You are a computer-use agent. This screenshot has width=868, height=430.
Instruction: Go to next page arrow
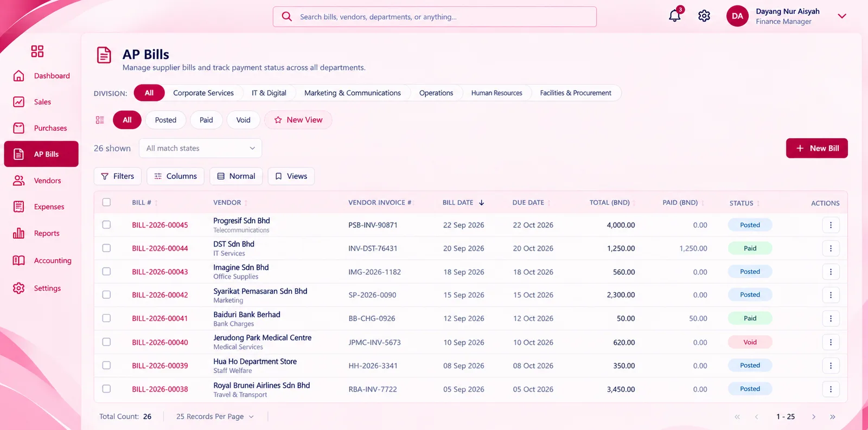click(814, 416)
